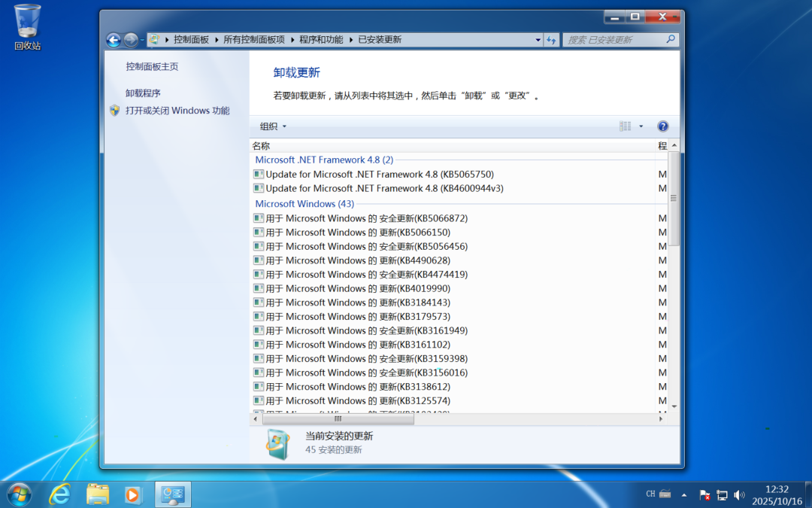Select the 程序和功能 breadcrumb

(321, 39)
